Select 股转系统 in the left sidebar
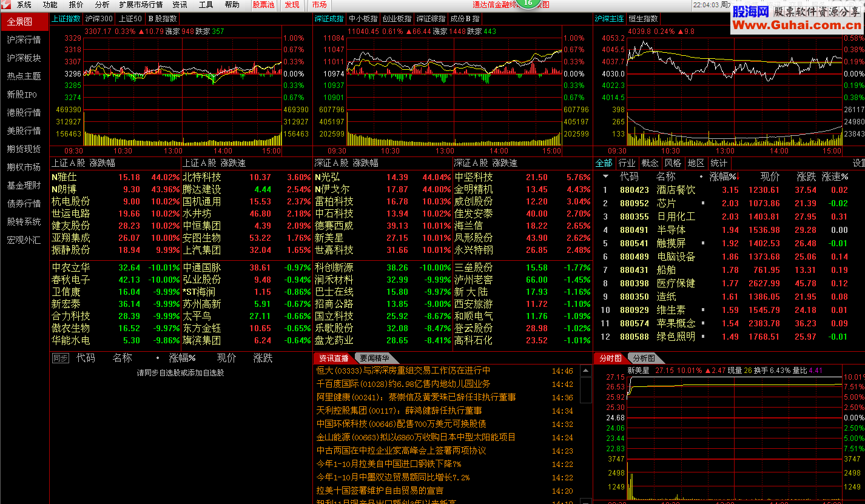Screen dimensions: 865x504 coord(24,222)
